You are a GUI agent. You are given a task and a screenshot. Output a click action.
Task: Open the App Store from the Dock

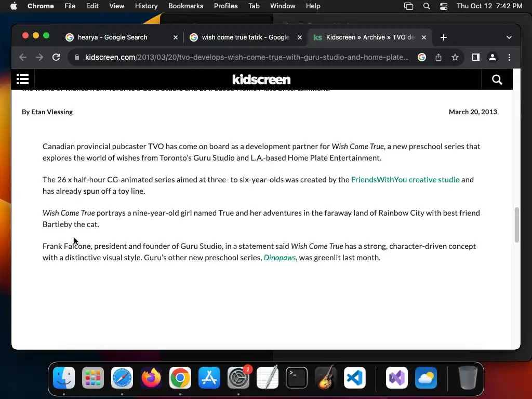tap(209, 378)
